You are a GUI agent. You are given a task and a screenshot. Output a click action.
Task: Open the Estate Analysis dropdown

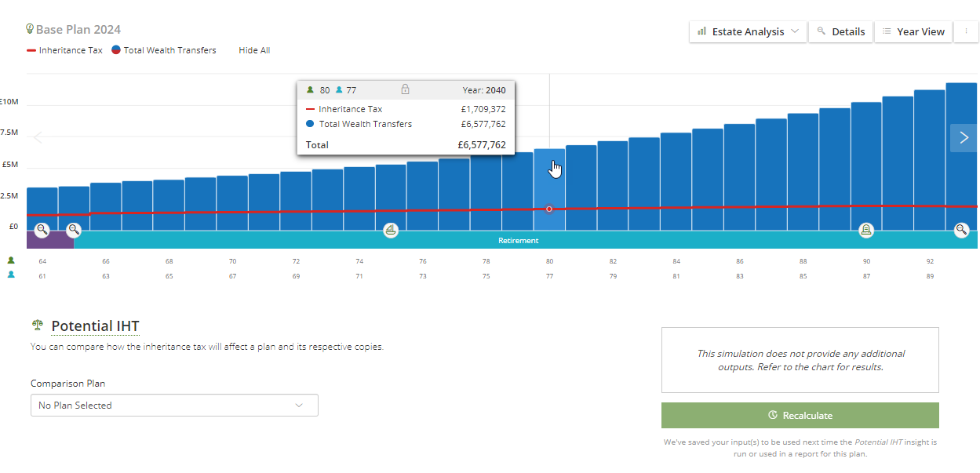748,31
